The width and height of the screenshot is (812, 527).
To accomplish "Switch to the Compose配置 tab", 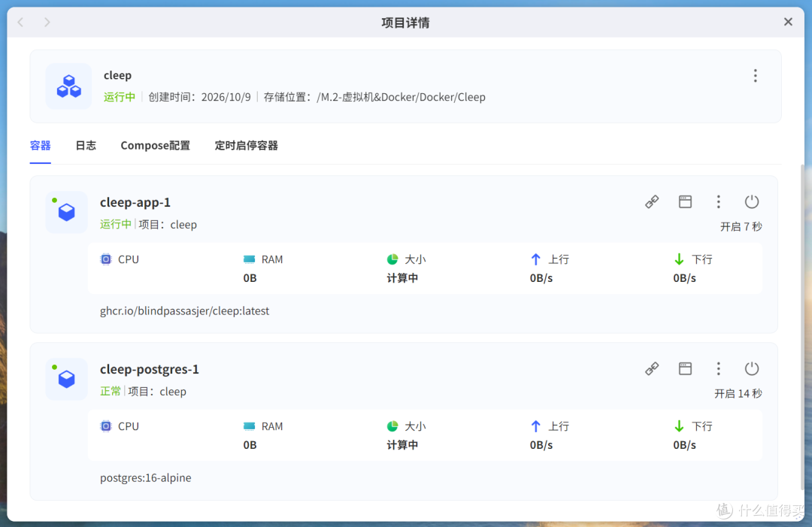I will click(156, 145).
